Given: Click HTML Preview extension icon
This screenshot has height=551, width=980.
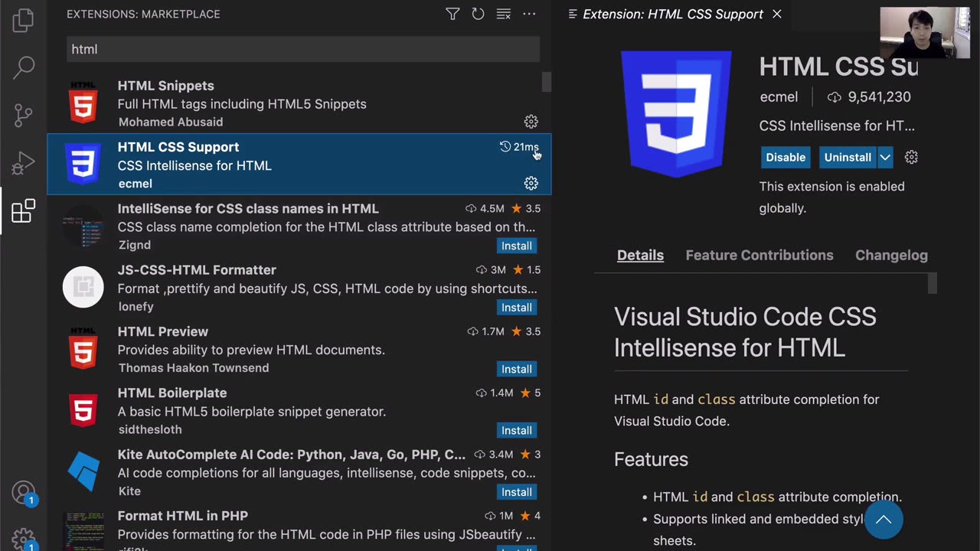Looking at the screenshot, I should pos(83,348).
